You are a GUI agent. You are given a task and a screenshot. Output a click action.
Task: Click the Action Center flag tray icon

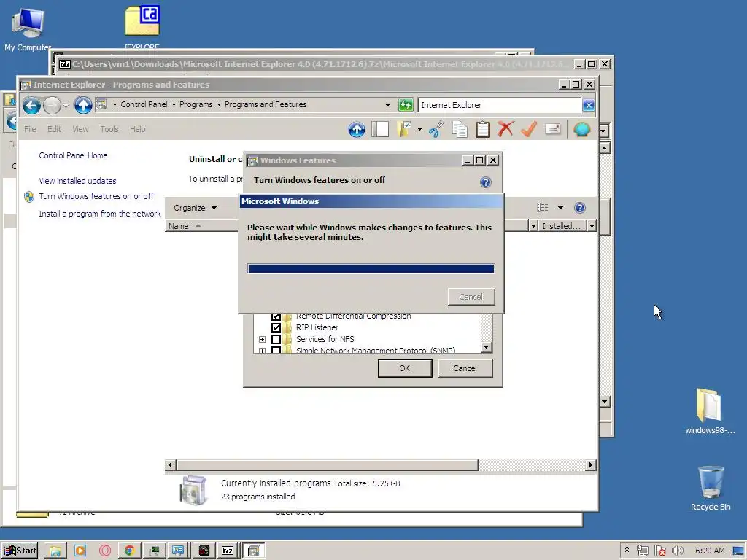(x=659, y=551)
